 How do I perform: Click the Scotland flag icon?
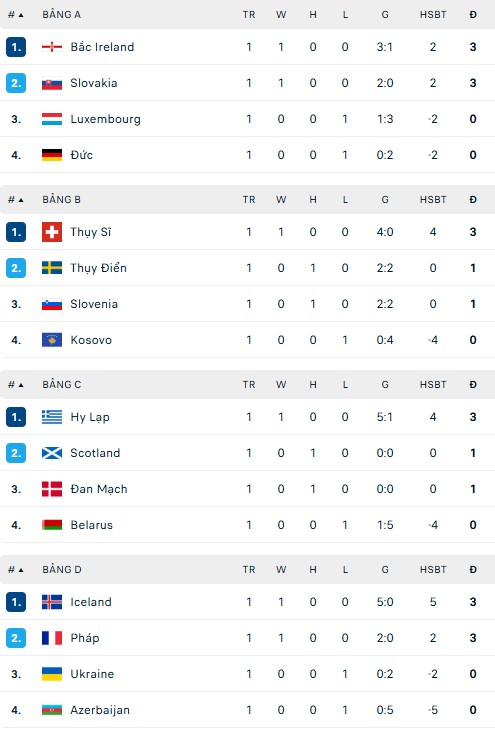(x=52, y=453)
